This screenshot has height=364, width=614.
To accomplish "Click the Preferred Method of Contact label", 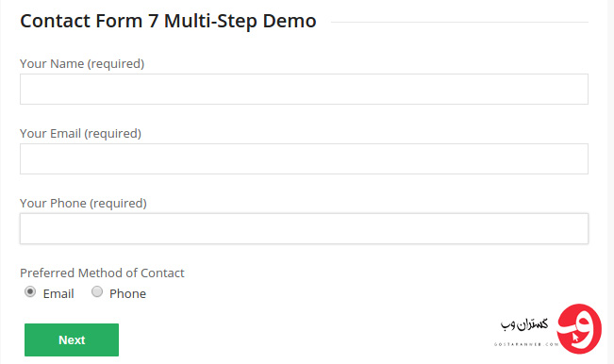I will click(102, 273).
